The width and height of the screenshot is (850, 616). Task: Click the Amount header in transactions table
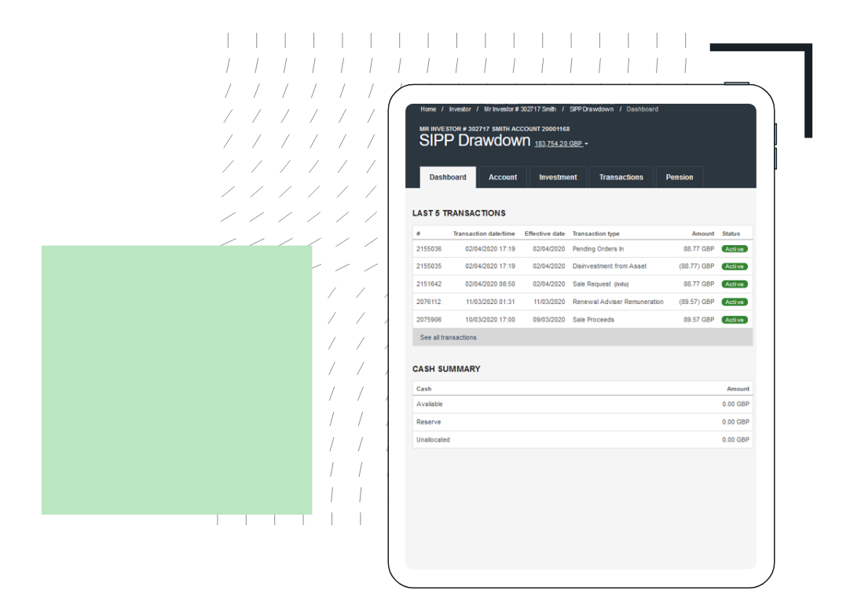point(703,233)
